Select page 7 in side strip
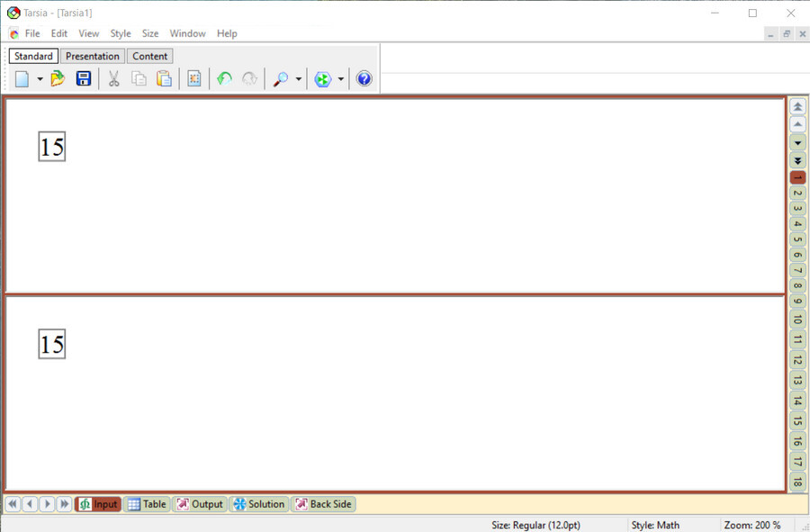 tap(797, 270)
